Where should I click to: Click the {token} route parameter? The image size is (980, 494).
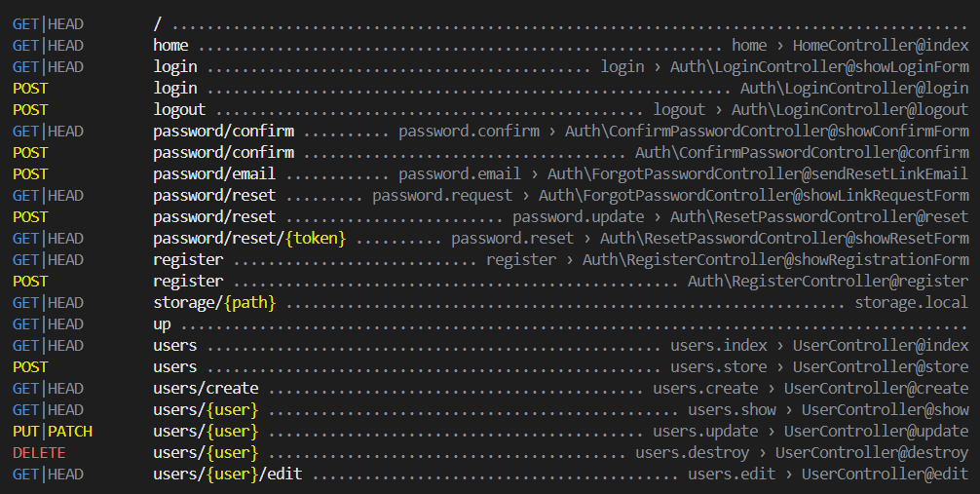tap(317, 239)
